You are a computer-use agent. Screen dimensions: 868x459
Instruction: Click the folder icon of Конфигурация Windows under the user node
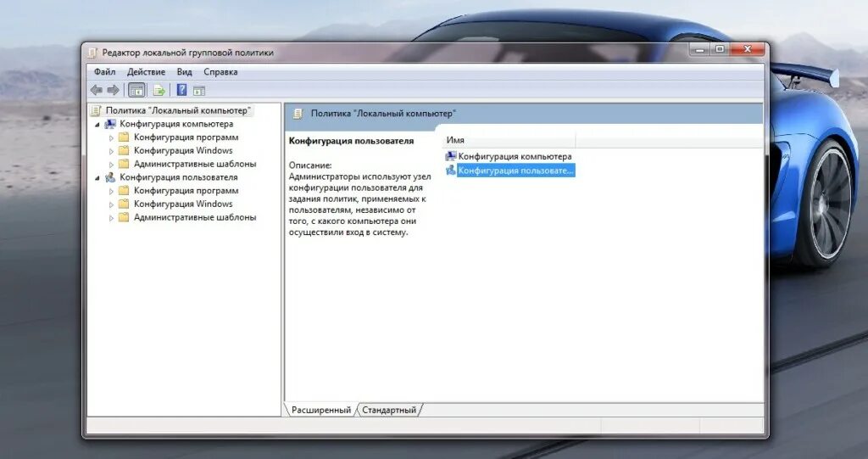[124, 204]
